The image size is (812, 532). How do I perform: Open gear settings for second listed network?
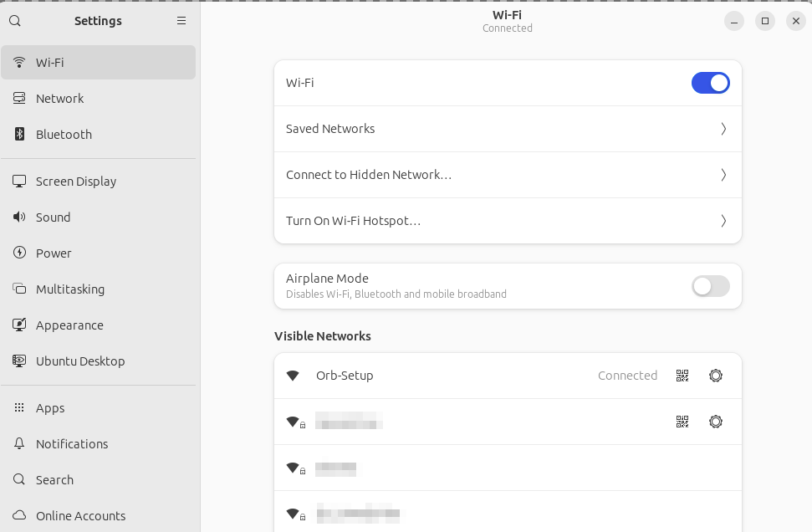pyautogui.click(x=716, y=422)
